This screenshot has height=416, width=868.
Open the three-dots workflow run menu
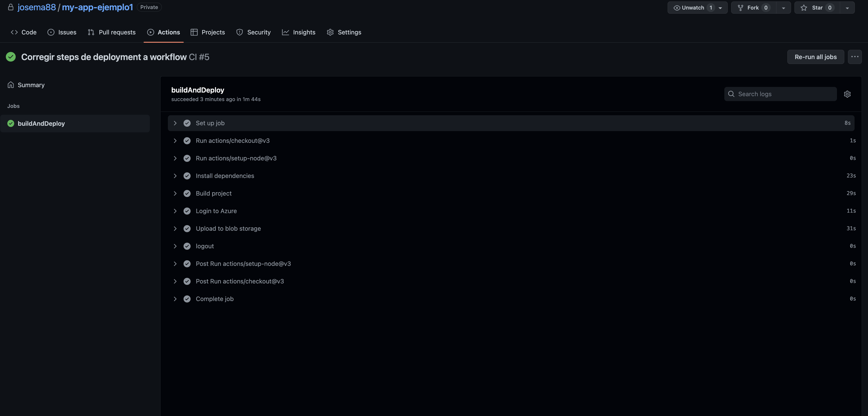click(855, 57)
